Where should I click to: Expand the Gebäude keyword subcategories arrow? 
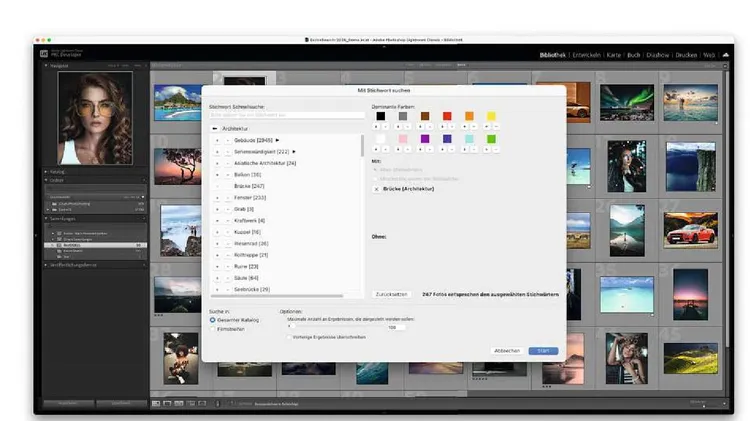pyautogui.click(x=277, y=140)
